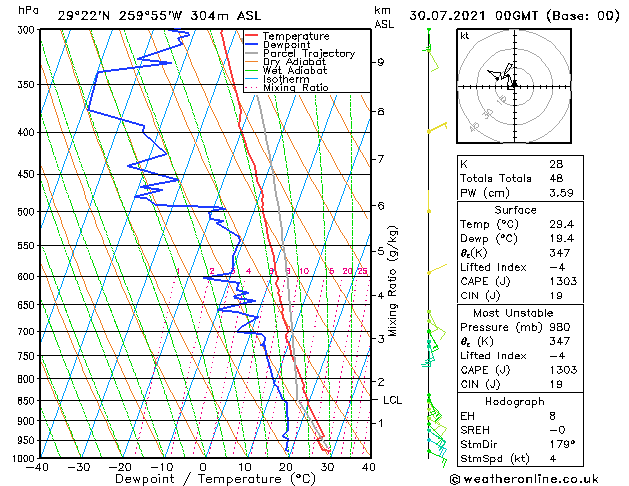Click the 650 hPa pressure axis label
The width and height of the screenshot is (629, 486).
pos(28,305)
